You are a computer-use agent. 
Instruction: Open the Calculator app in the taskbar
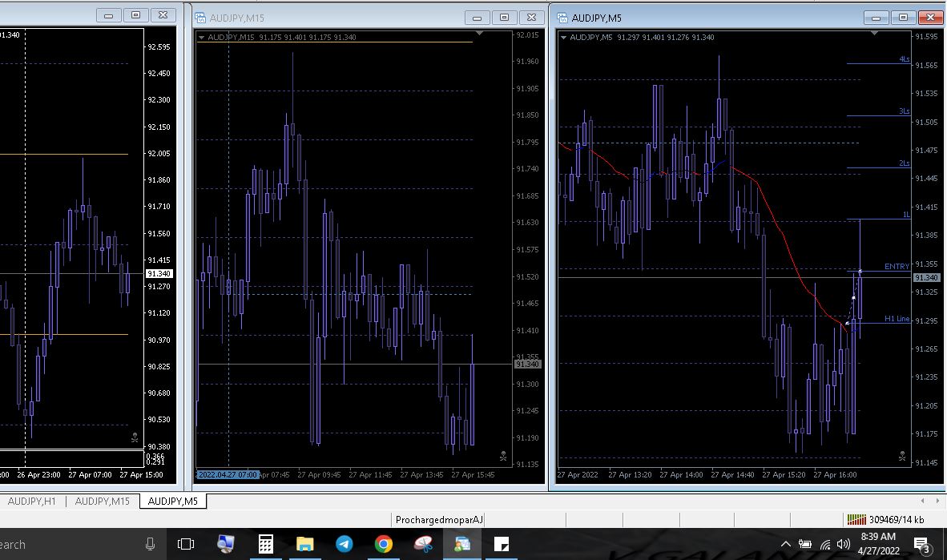point(265,545)
